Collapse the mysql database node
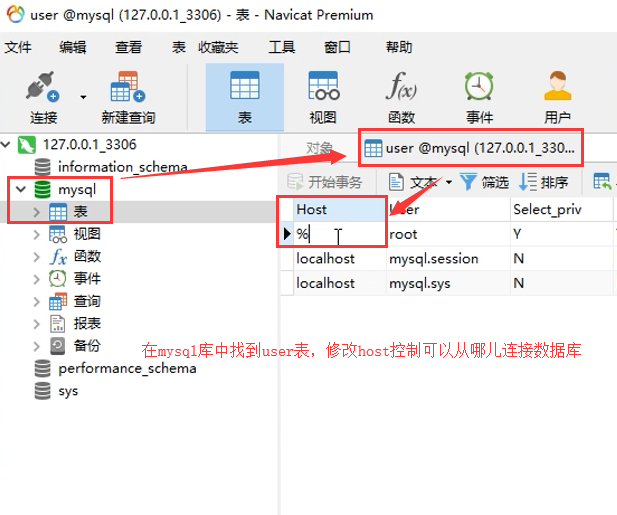The image size is (617, 515). [x=21, y=189]
